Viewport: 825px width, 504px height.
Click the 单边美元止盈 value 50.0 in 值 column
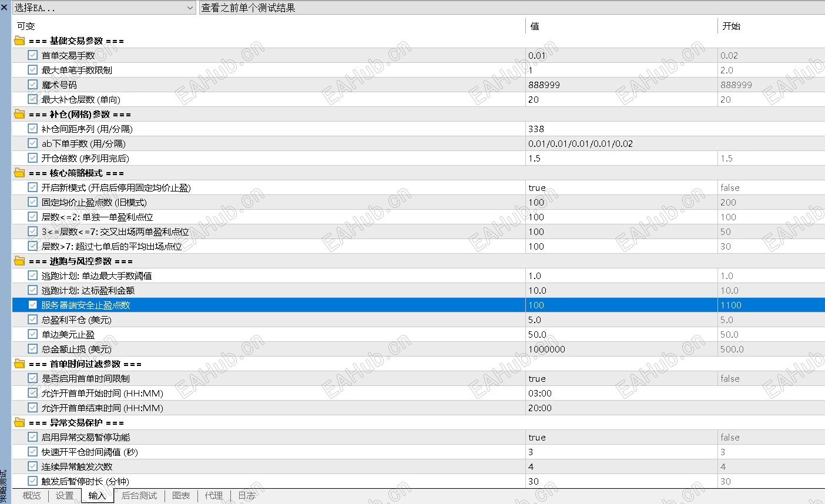coord(537,334)
